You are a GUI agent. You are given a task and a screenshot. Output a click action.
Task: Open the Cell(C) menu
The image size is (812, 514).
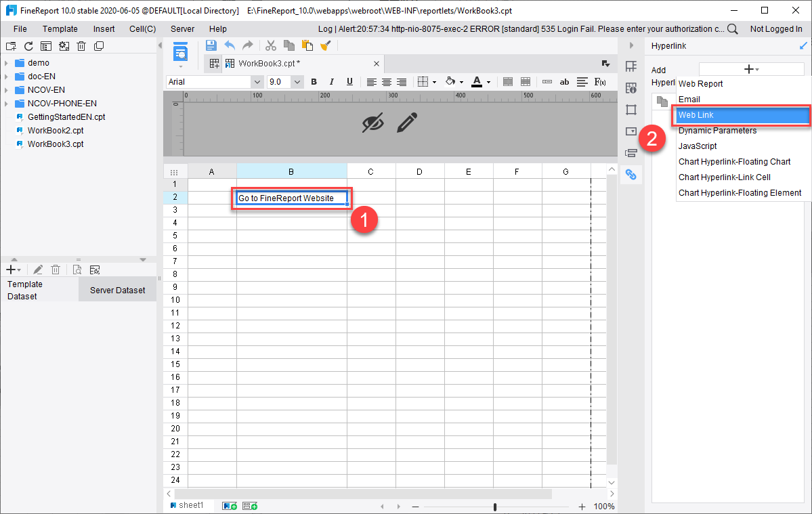tap(142, 29)
